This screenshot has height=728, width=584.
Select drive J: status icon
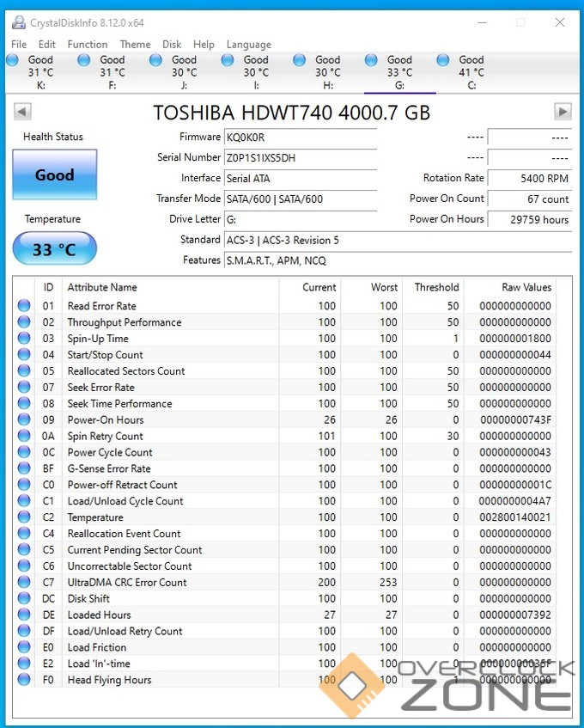(156, 60)
